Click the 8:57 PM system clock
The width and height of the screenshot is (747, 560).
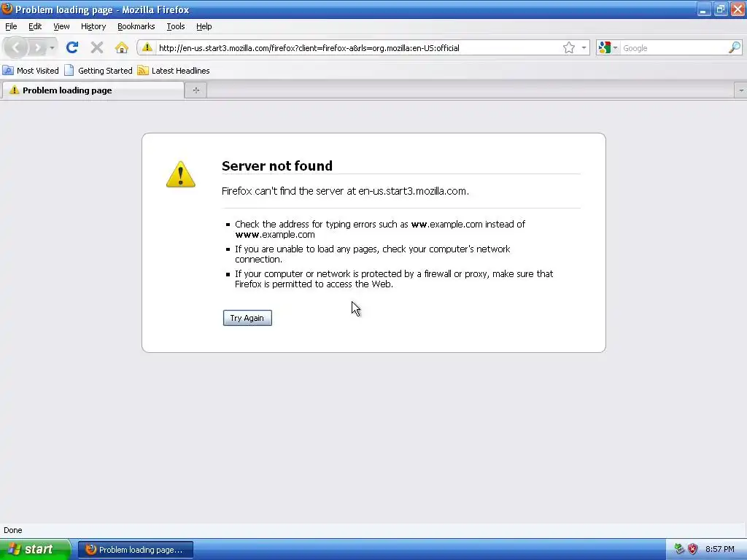coord(719,549)
